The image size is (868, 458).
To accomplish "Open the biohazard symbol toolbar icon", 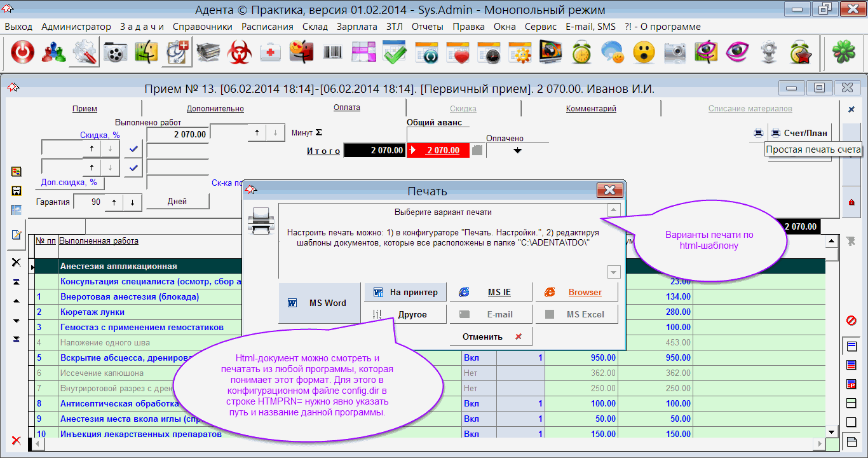I will click(240, 53).
